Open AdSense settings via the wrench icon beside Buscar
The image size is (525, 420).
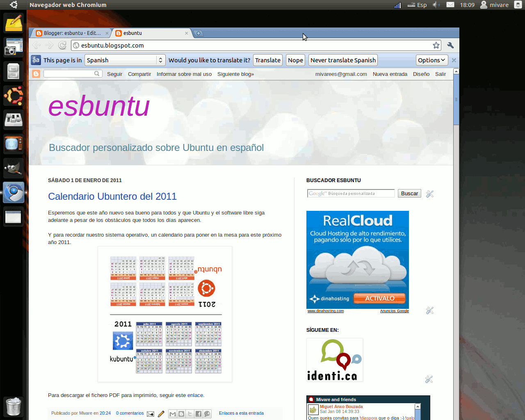point(429,194)
